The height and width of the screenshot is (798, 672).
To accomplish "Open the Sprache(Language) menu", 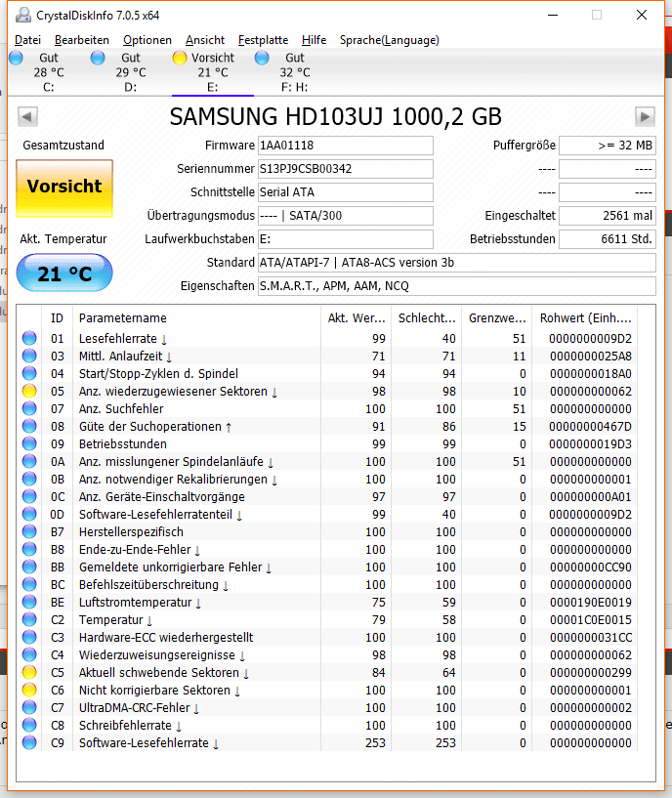I will [390, 40].
